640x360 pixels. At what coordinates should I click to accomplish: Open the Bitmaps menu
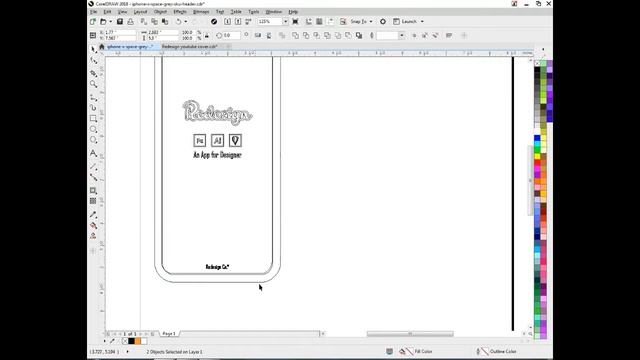[201, 12]
